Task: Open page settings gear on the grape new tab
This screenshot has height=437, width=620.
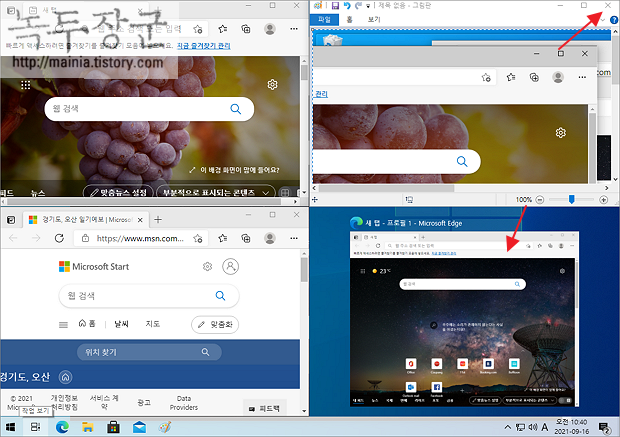Action: 272,84
